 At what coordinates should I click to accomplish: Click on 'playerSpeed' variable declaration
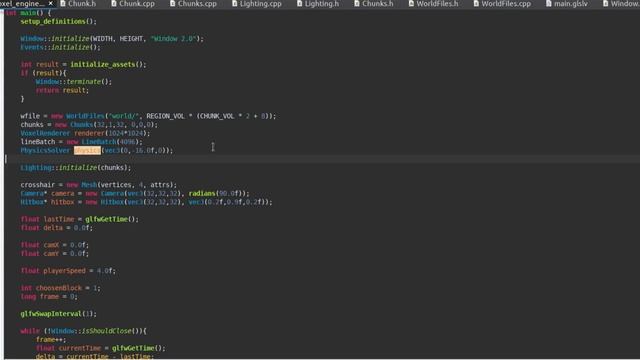[64, 271]
